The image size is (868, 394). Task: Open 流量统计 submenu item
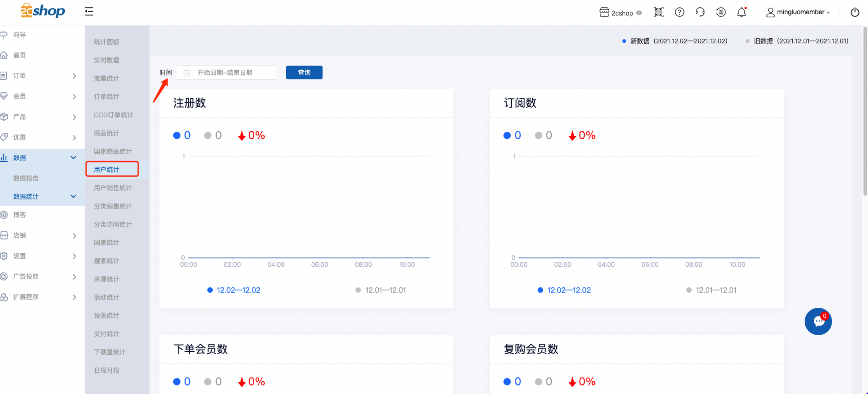pos(106,78)
